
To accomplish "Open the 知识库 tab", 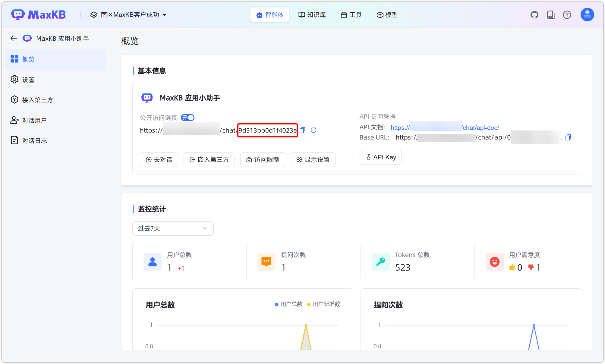I will point(312,14).
